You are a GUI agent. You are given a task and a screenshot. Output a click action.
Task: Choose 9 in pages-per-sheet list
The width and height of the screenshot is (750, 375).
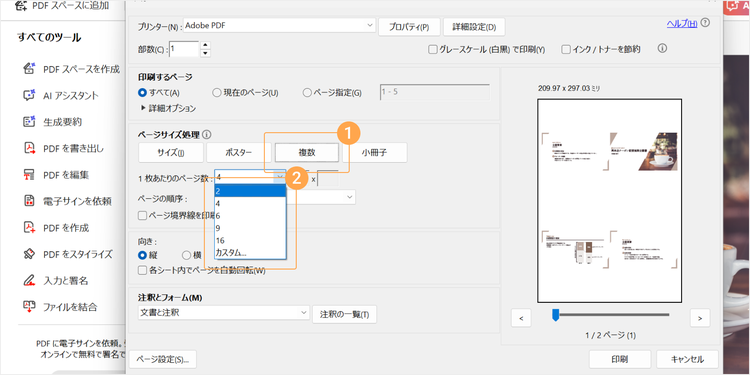pyautogui.click(x=250, y=228)
